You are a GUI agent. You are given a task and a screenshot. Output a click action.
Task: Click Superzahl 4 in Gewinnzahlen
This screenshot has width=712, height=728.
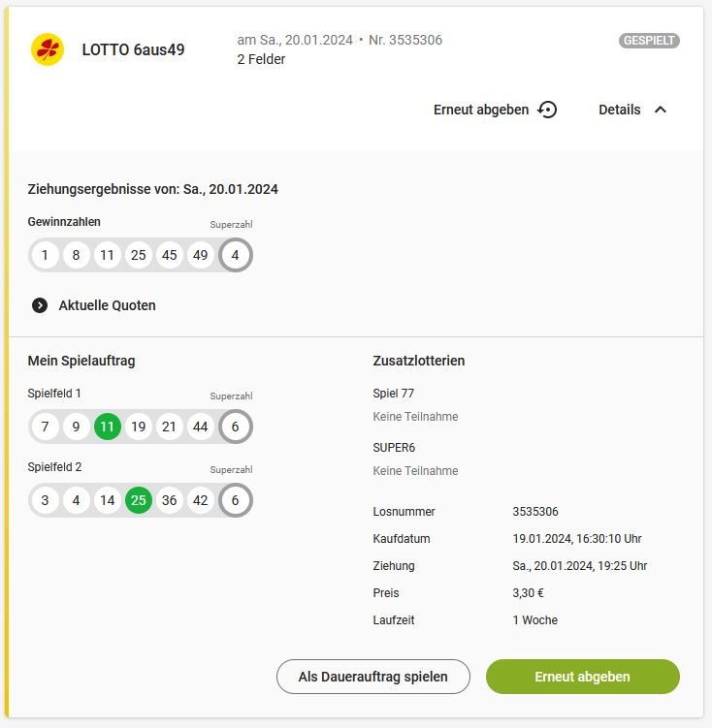coord(236,255)
